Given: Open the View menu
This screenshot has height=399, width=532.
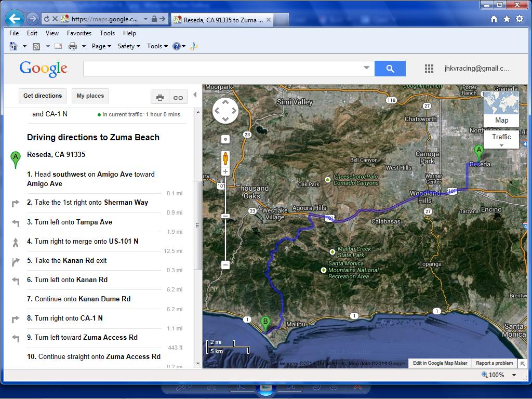Looking at the screenshot, I should pos(52,33).
